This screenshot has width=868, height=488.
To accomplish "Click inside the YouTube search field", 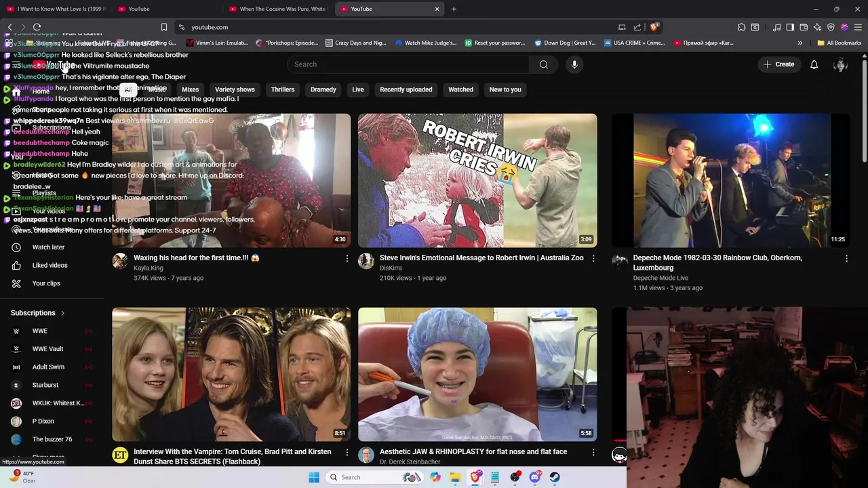I will 408,64.
